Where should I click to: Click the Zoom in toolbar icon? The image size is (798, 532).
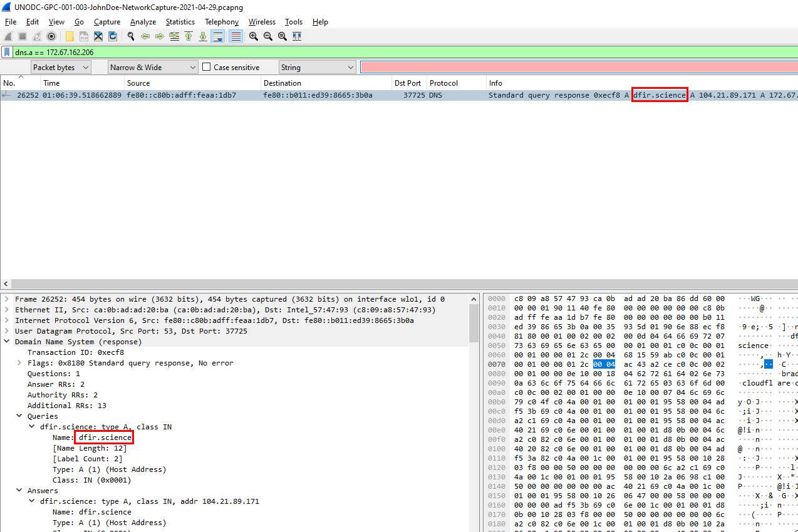[254, 36]
